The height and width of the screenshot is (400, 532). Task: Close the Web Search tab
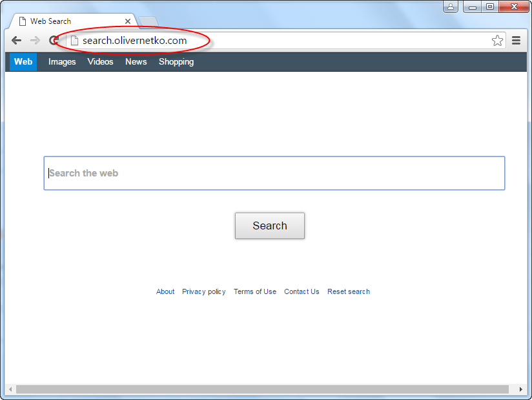click(x=128, y=21)
